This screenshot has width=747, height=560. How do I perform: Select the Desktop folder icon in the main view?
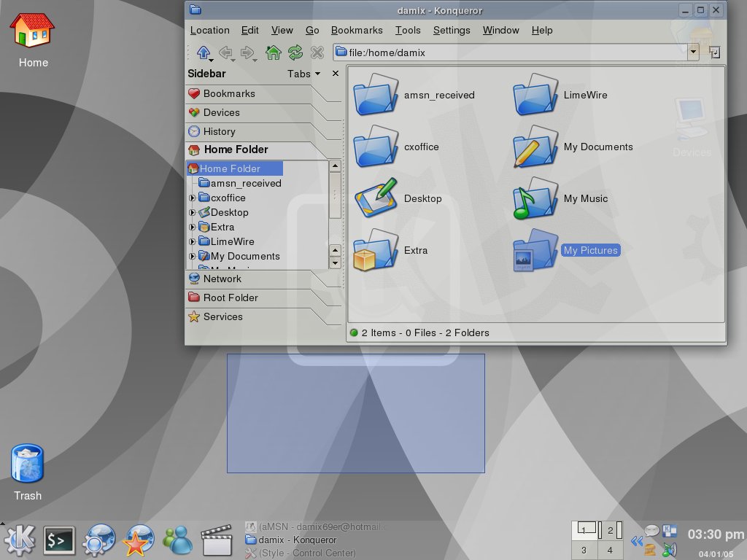point(376,198)
